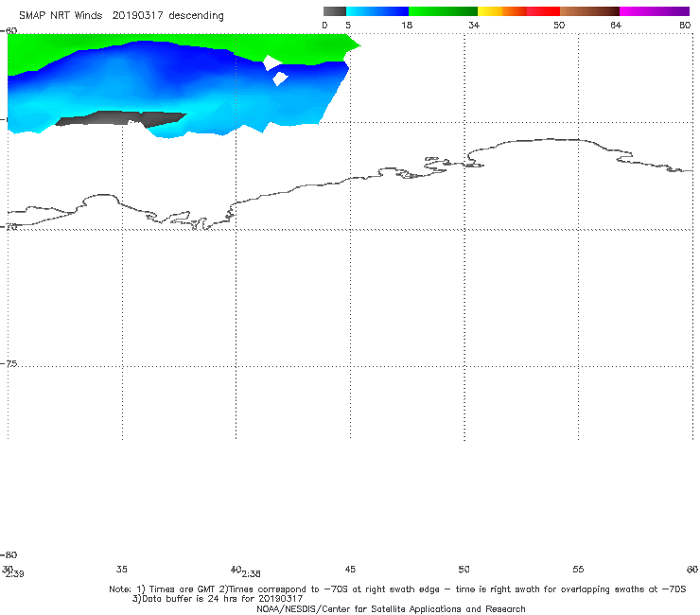Viewport: 700px width, 615px height.
Task: Click the "SMAP NRT Winds" title text
Action: pos(61,15)
